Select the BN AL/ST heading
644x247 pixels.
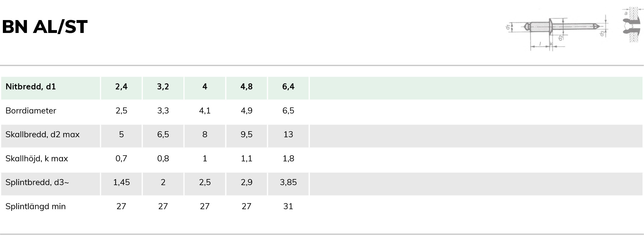[44, 27]
